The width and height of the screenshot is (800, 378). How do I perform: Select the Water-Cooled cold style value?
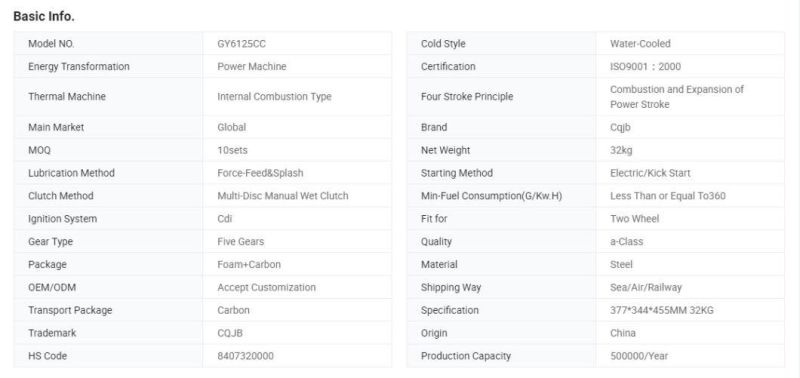(x=640, y=44)
